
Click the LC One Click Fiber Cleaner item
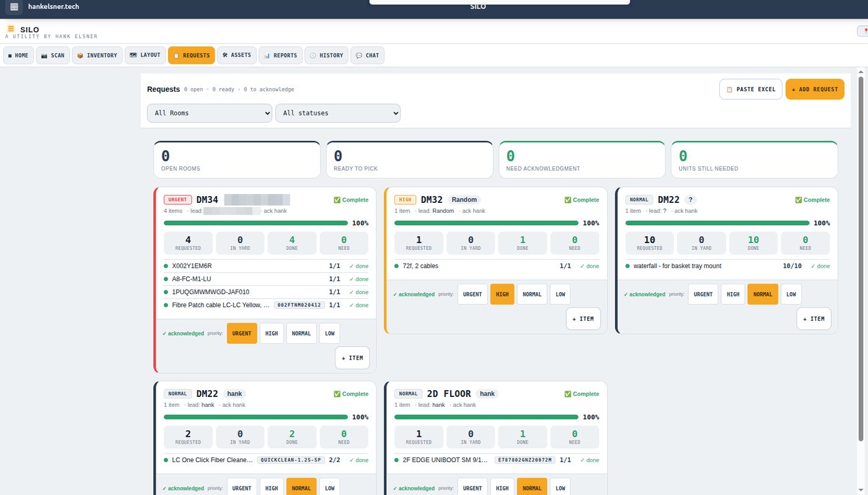click(213, 460)
